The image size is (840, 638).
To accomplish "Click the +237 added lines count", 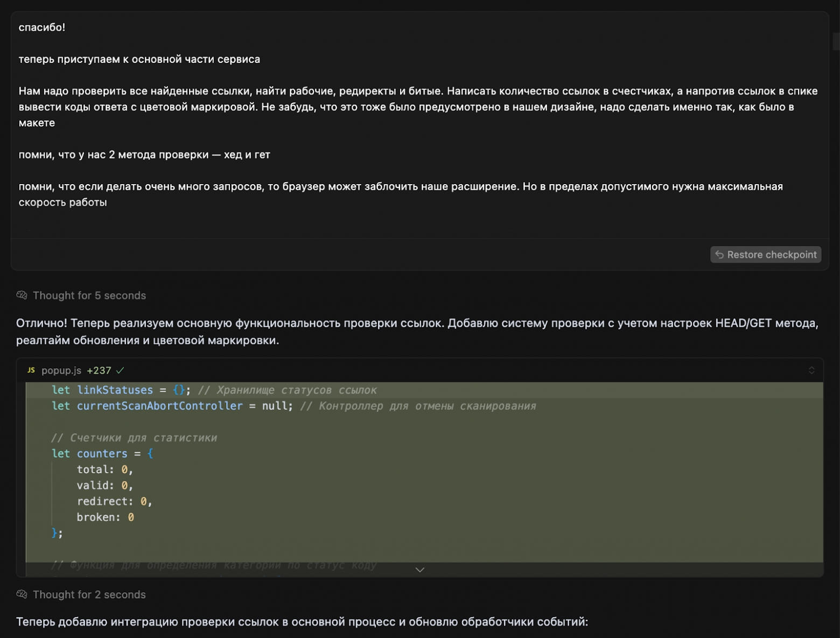I will (99, 370).
